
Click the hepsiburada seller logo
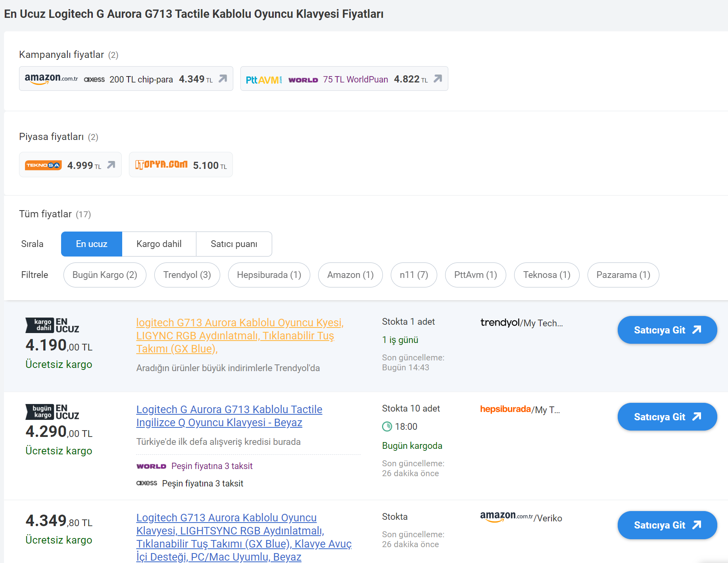505,409
